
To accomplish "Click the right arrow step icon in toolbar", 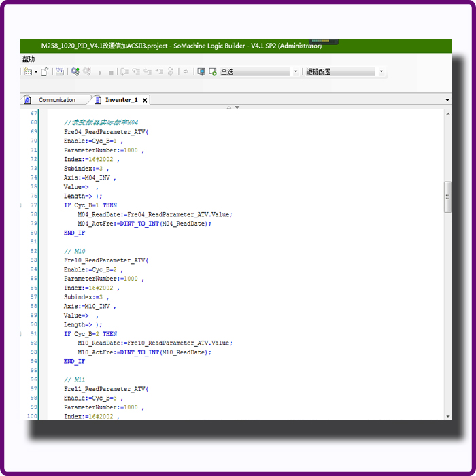I will (186, 71).
